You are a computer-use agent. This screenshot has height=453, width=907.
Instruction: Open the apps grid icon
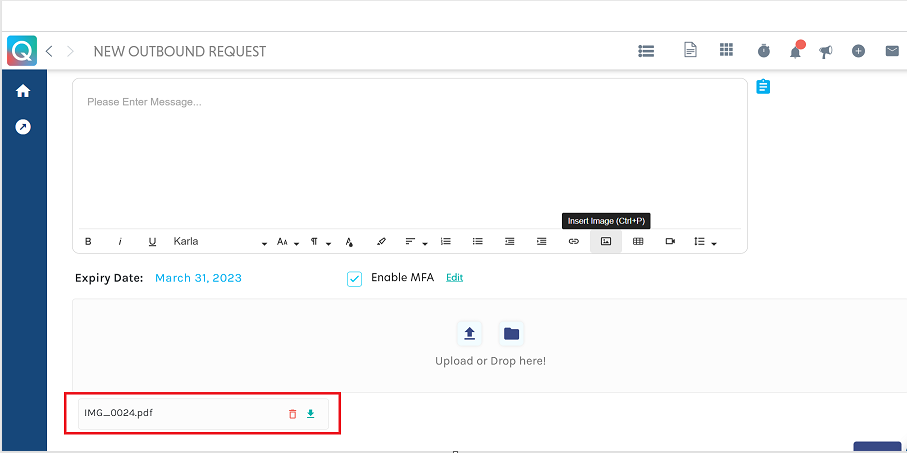(727, 50)
